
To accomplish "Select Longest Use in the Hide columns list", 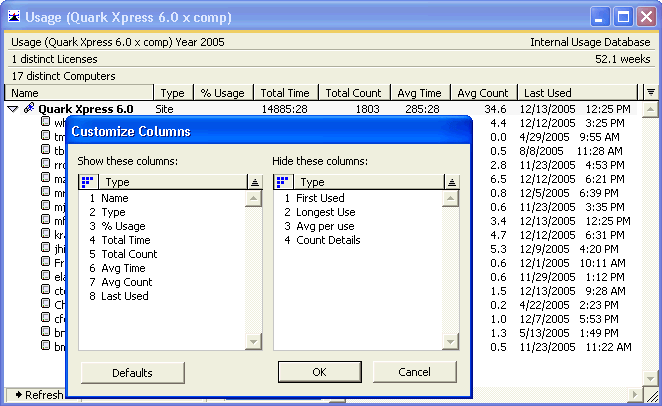I will (x=326, y=212).
